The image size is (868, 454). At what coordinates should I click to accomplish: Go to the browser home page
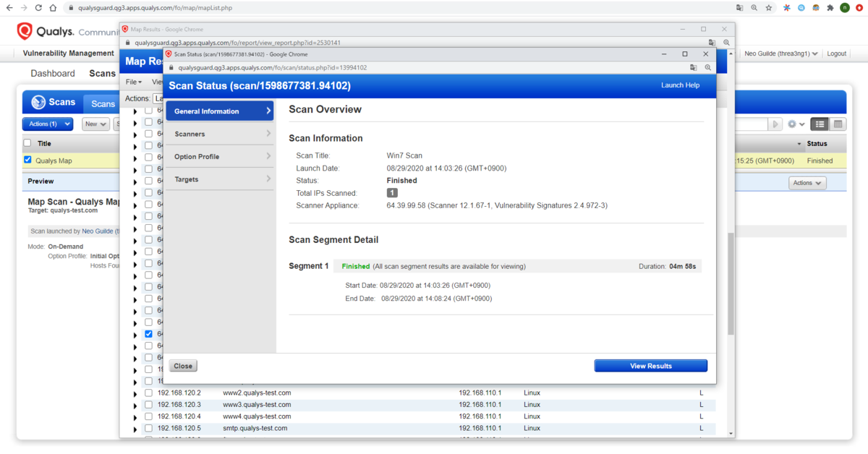pos(53,8)
